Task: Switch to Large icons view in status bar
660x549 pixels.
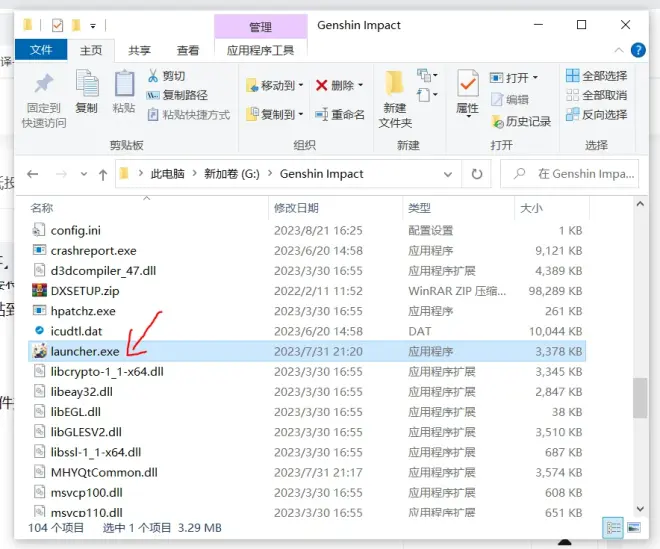Action: (x=634, y=528)
